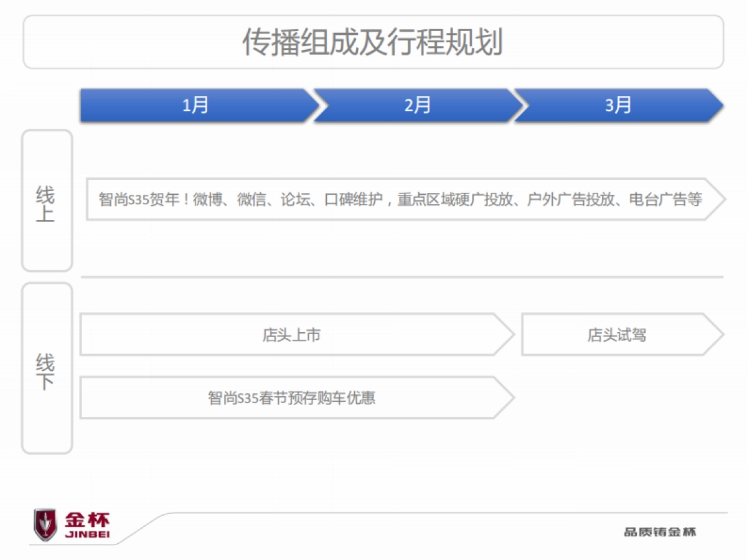Collapse the 3月 column section
The height and width of the screenshot is (560, 747).
tap(616, 105)
